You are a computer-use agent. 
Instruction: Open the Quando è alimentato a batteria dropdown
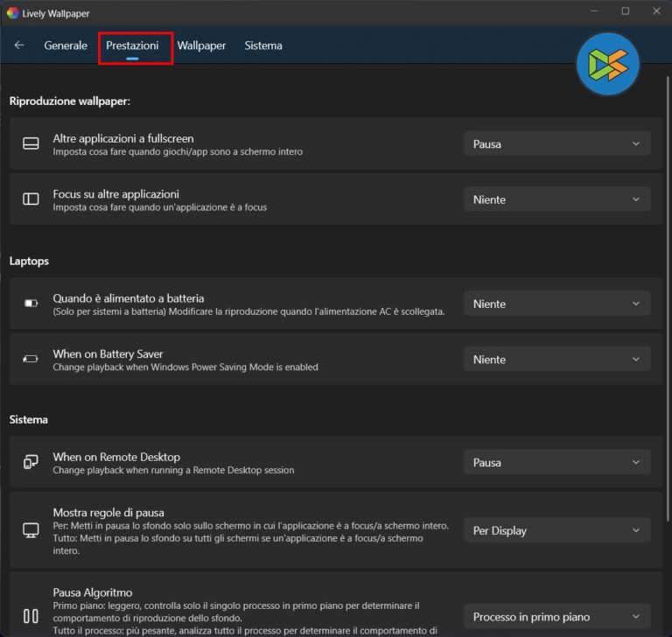(556, 304)
